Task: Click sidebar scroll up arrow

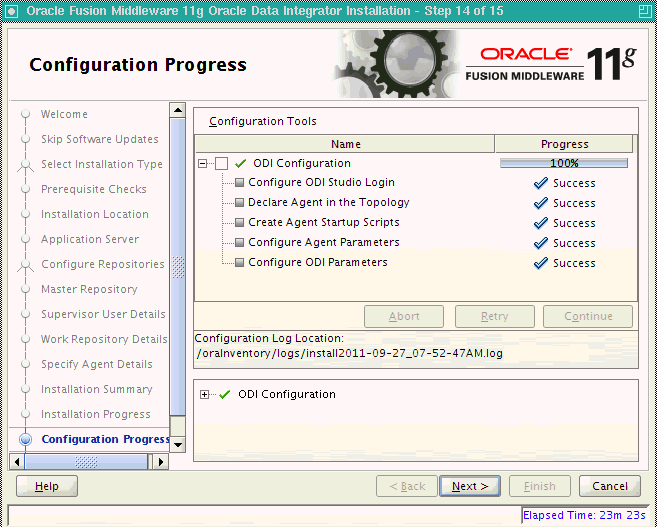Action: (x=178, y=110)
